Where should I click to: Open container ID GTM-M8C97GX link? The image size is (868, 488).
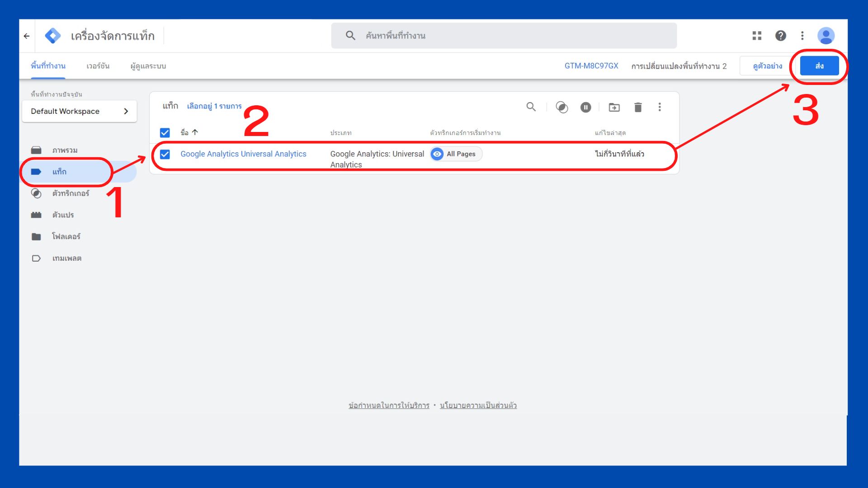click(591, 66)
